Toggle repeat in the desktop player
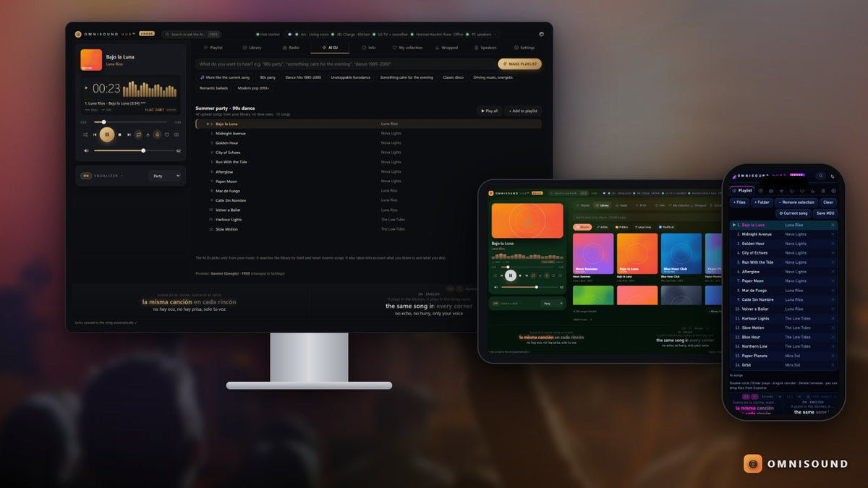868x488 pixels. point(139,134)
